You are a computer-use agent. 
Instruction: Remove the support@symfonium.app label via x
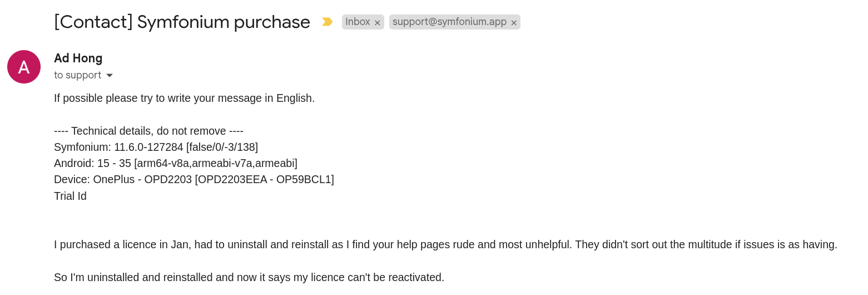(x=514, y=22)
